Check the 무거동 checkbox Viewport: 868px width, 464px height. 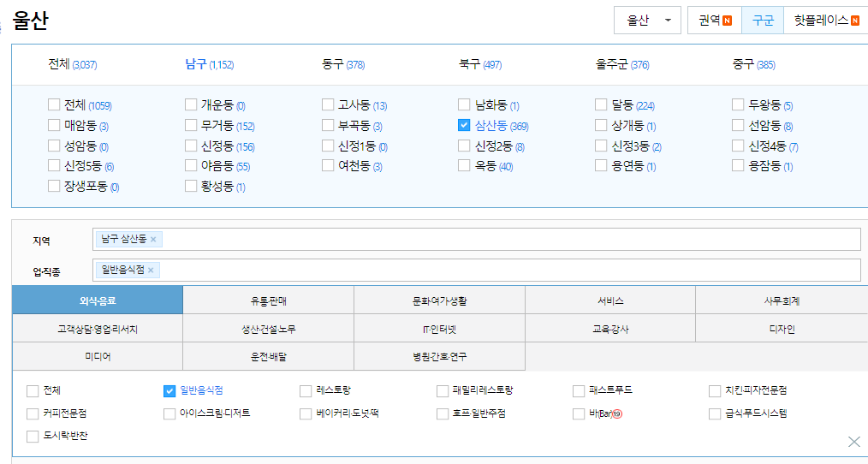pyautogui.click(x=191, y=125)
